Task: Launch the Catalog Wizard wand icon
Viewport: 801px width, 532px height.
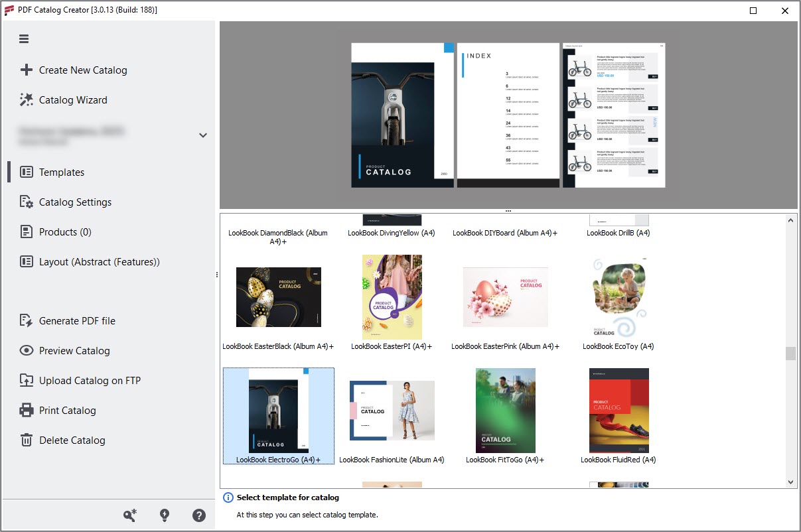Action: click(26, 100)
